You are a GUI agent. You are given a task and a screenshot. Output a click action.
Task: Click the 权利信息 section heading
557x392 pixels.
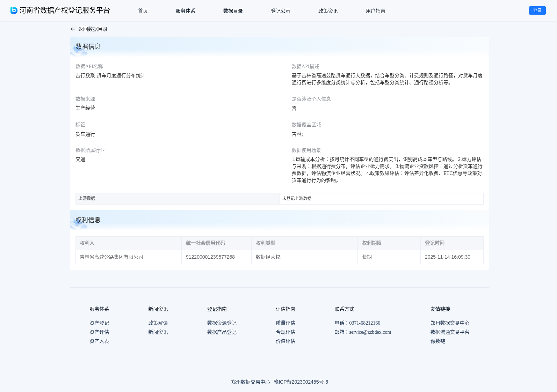[88, 220]
